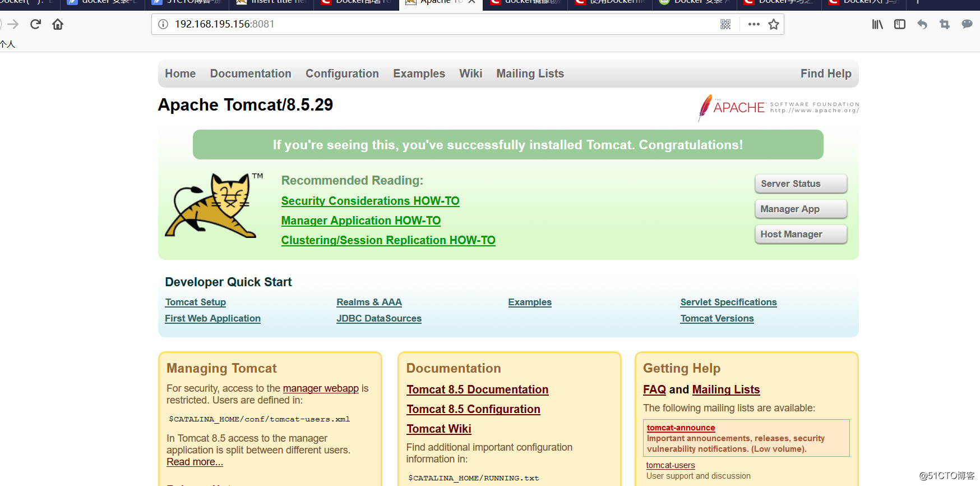Show site information icon in address bar

click(163, 24)
